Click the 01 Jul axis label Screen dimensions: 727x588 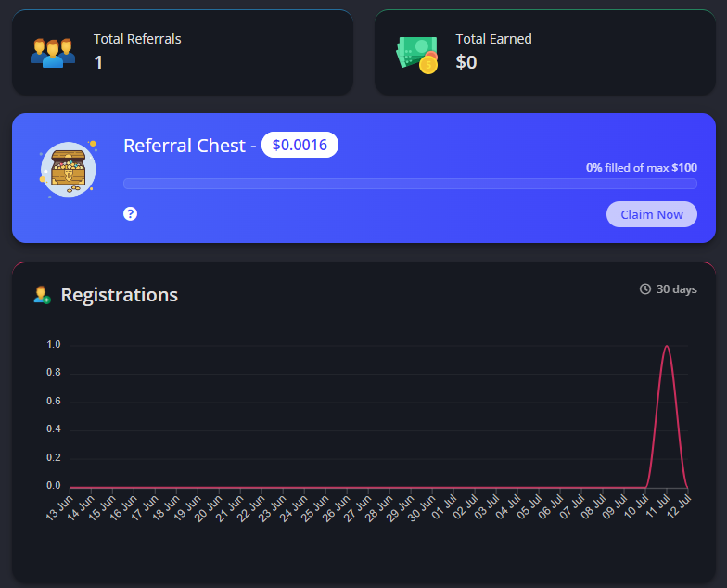click(x=445, y=506)
